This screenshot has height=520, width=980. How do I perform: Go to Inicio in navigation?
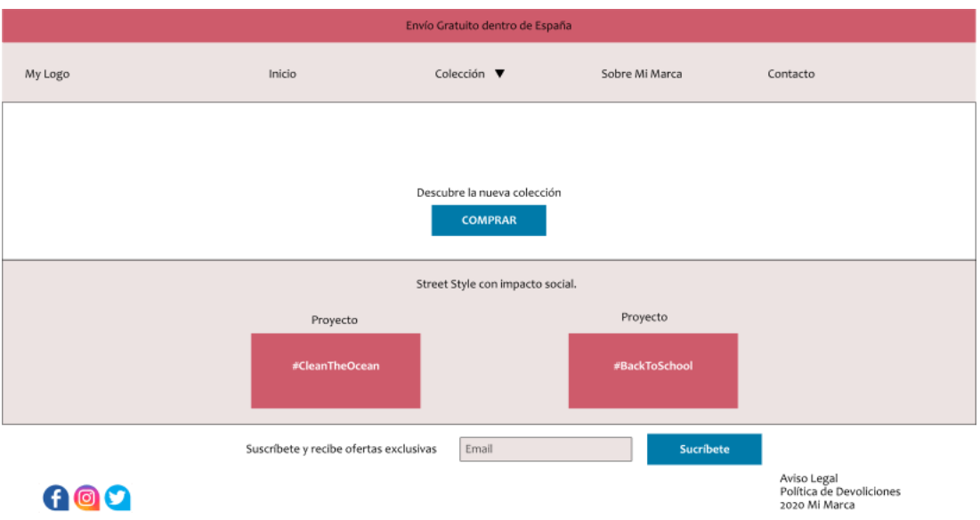click(x=282, y=74)
